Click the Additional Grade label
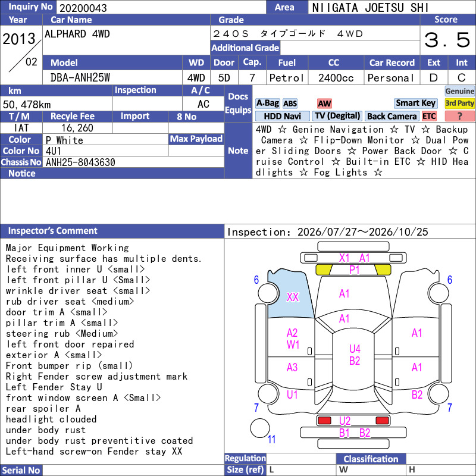Viewport: 476px width, 476px height. pos(245,48)
